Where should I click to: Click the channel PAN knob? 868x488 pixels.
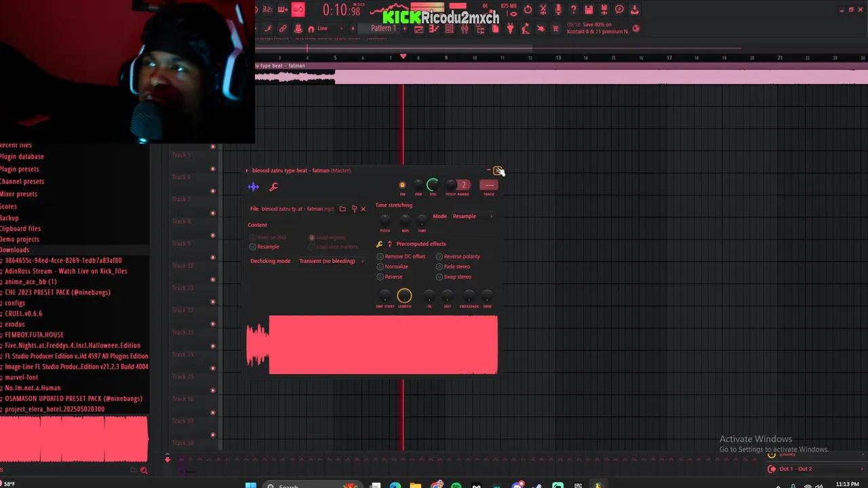click(418, 185)
